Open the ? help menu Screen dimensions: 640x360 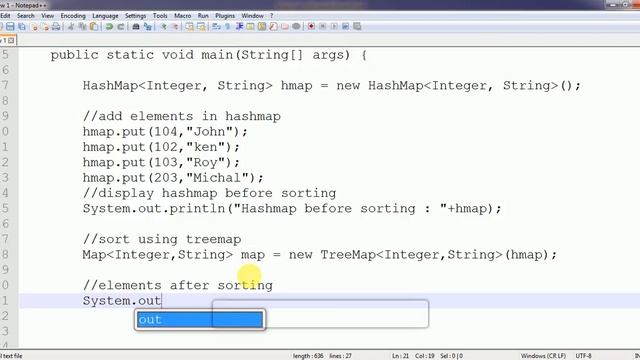(x=271, y=16)
